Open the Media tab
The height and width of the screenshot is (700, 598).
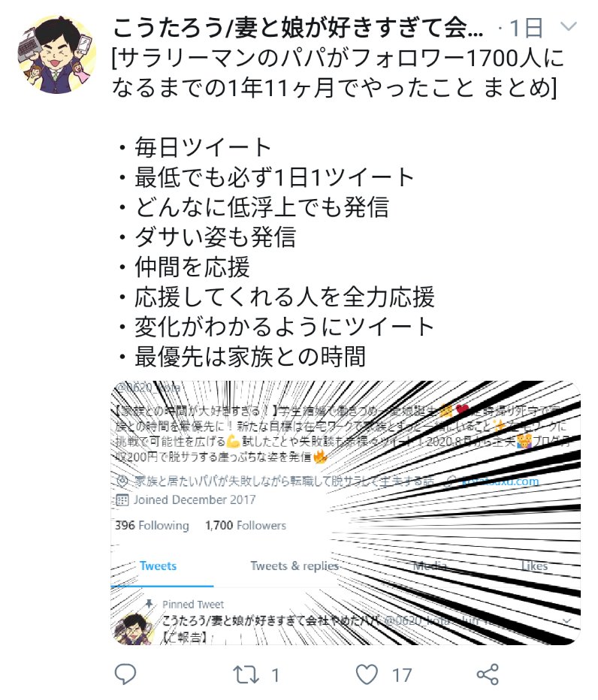point(430,566)
